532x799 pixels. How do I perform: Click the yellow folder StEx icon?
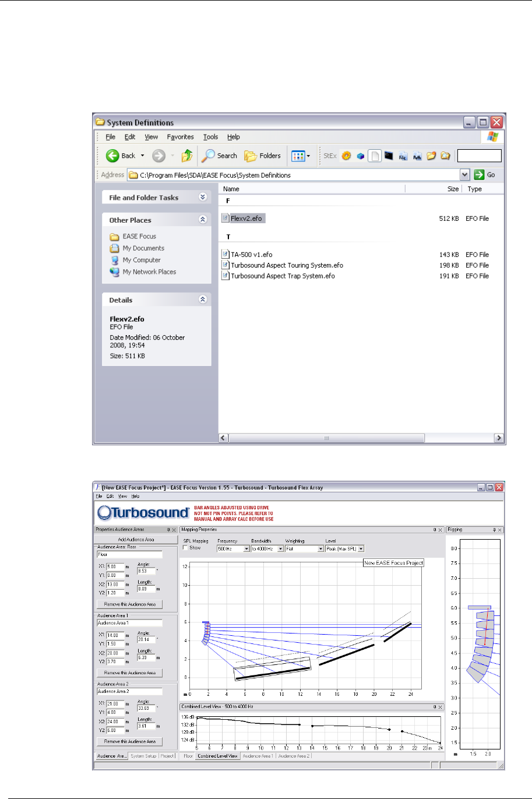(432, 156)
